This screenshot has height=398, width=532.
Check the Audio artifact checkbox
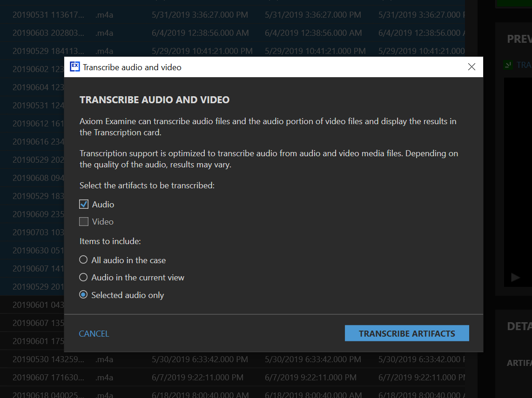pyautogui.click(x=84, y=204)
